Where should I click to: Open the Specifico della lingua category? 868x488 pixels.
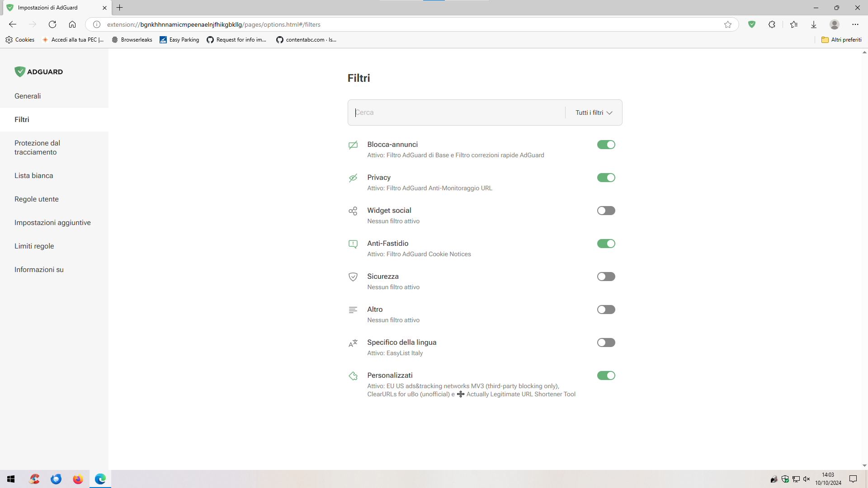(471, 347)
